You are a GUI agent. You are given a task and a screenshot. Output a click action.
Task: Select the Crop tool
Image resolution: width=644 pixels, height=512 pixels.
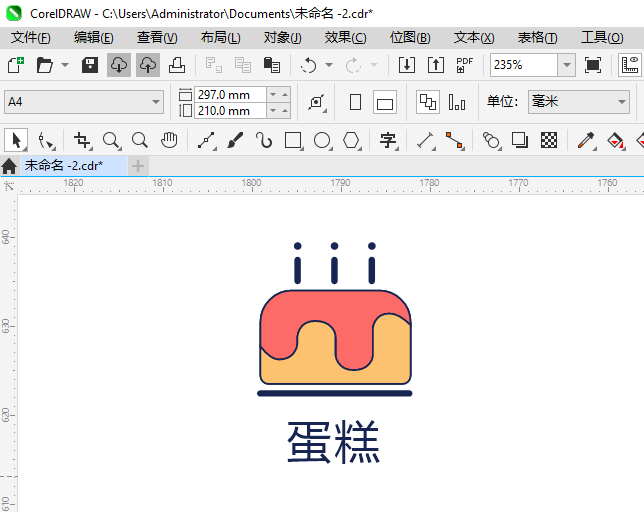[x=83, y=140]
